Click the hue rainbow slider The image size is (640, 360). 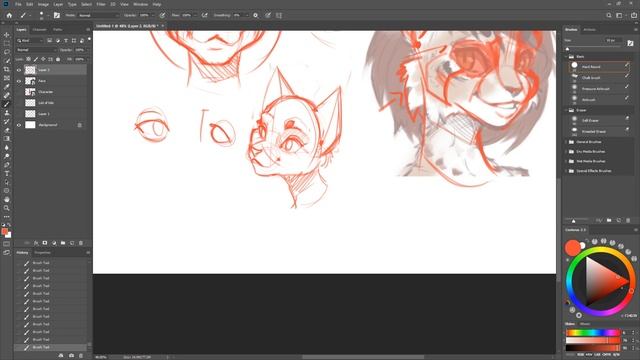593,333
